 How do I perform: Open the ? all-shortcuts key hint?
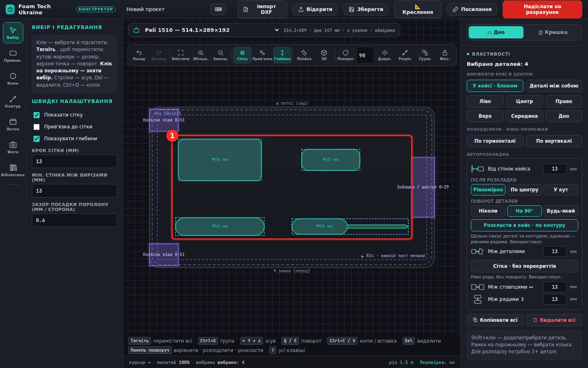tap(273, 350)
